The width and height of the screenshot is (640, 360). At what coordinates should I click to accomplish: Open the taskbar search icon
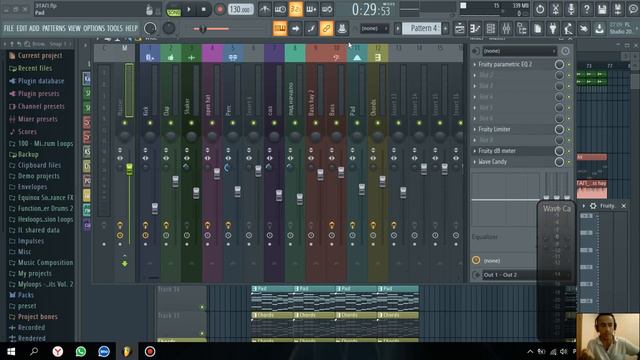tap(34, 351)
